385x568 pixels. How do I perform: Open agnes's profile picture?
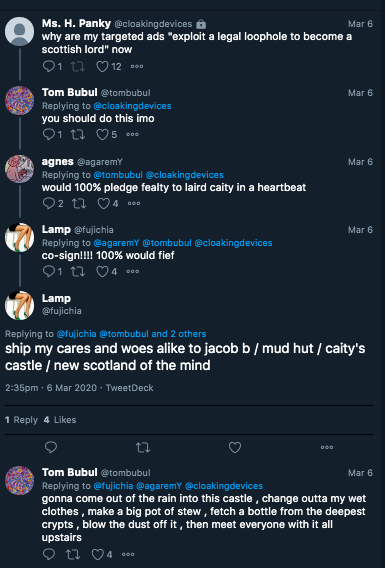tap(20, 169)
